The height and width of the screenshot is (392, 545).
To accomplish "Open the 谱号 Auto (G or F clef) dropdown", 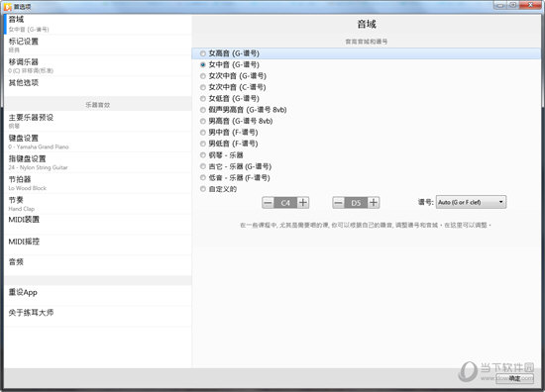I will point(471,202).
